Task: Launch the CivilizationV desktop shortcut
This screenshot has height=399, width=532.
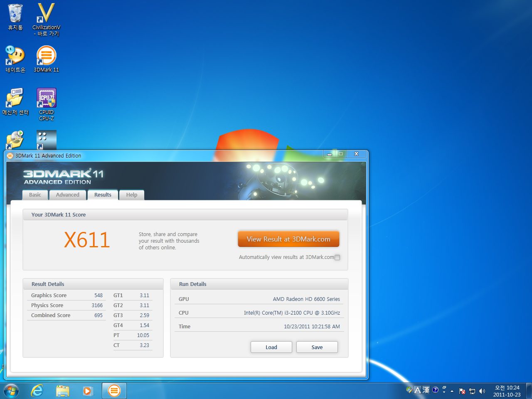Action: click(x=46, y=19)
